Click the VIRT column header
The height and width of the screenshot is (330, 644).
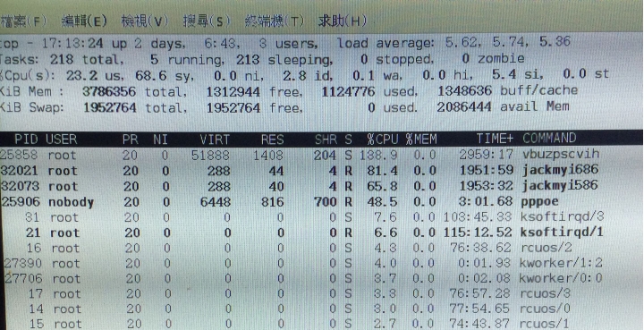click(x=215, y=140)
